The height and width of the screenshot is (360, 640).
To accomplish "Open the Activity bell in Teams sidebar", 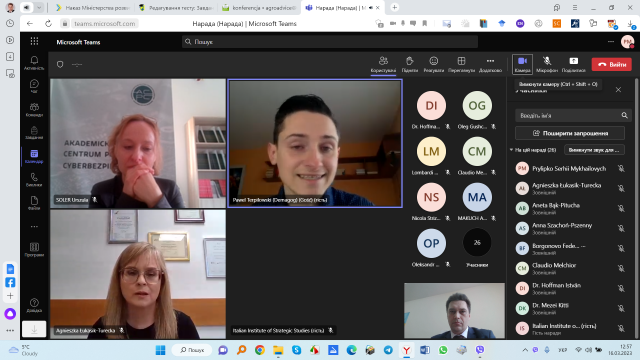I will pos(34,63).
